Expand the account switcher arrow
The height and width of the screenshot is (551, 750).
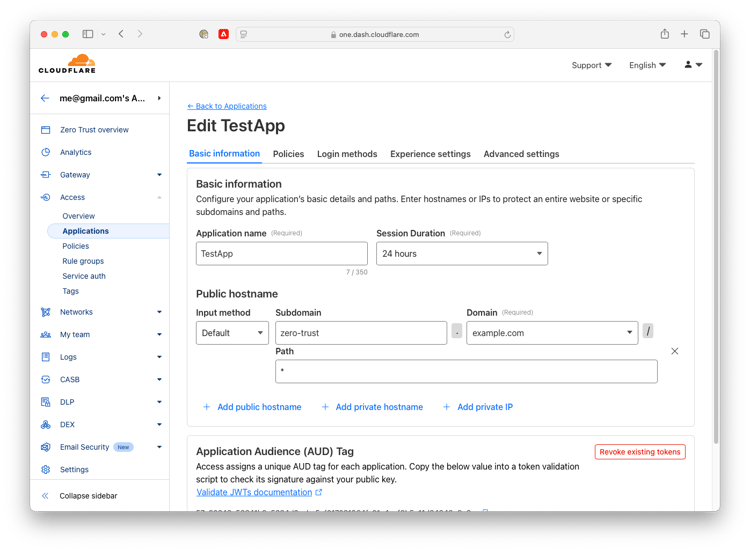pos(159,98)
